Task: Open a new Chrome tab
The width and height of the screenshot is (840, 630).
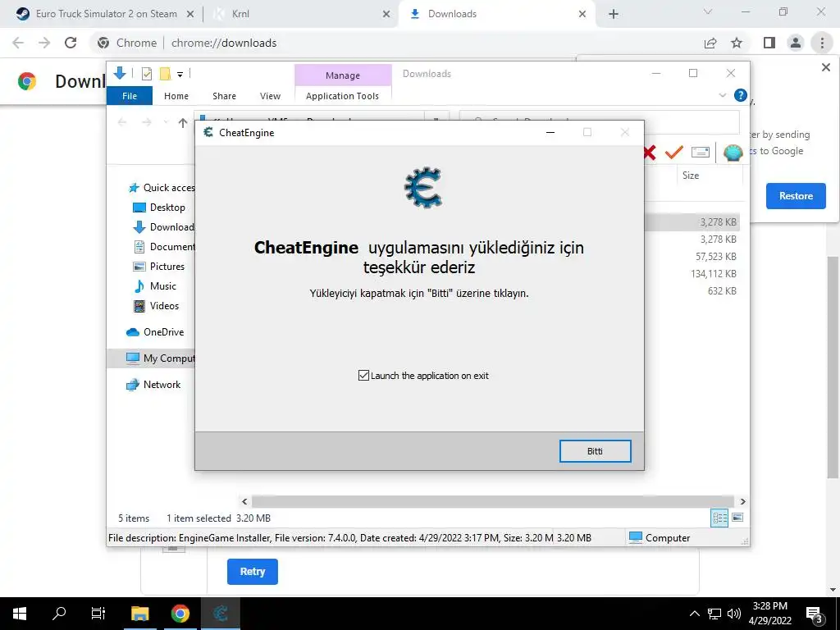Action: point(614,14)
